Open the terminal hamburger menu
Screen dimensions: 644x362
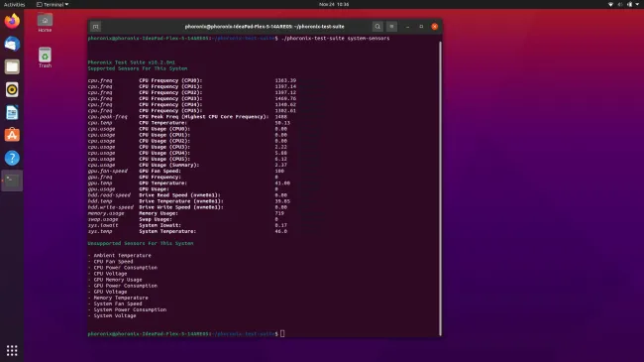tap(391, 27)
